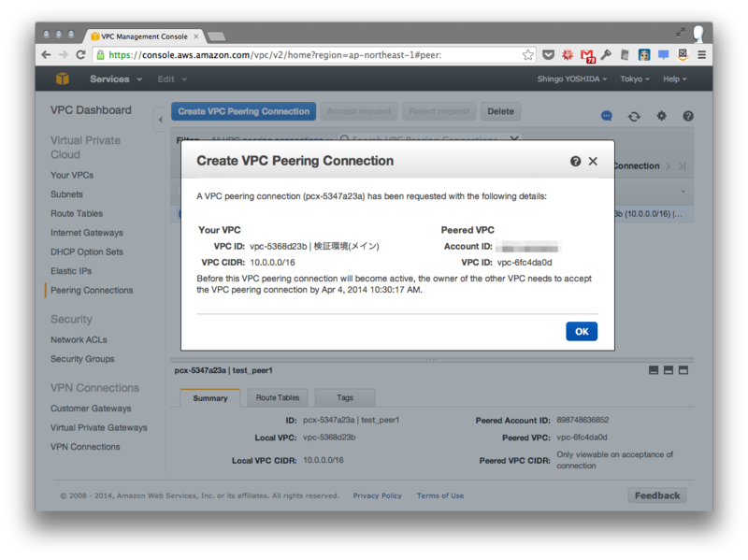748x560 pixels.
Task: Open VPC Dashboard in sidebar
Action: pyautogui.click(x=91, y=110)
